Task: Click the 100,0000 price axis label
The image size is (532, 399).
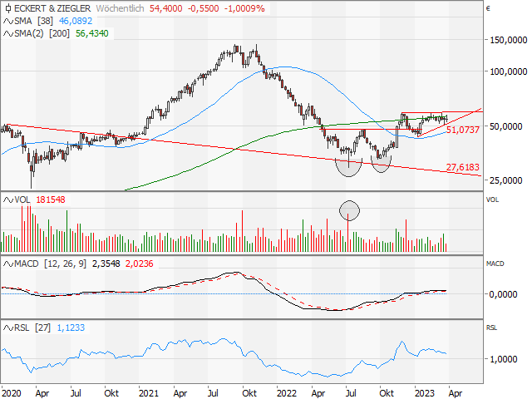Action: [x=508, y=72]
